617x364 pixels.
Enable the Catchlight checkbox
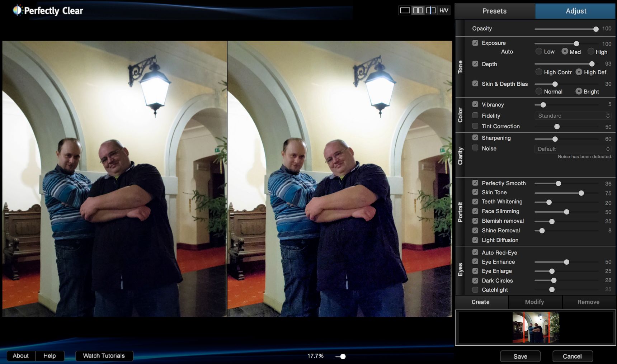(x=475, y=289)
